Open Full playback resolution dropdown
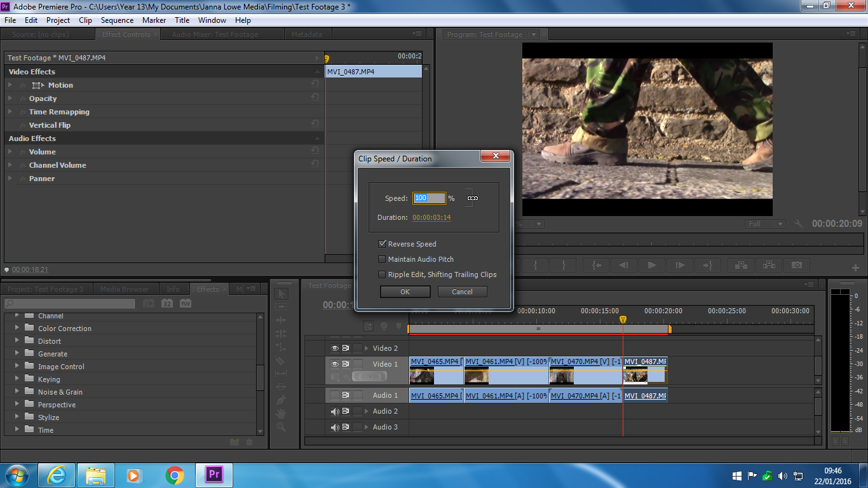Screen dimensions: 868x488 click(x=766, y=224)
